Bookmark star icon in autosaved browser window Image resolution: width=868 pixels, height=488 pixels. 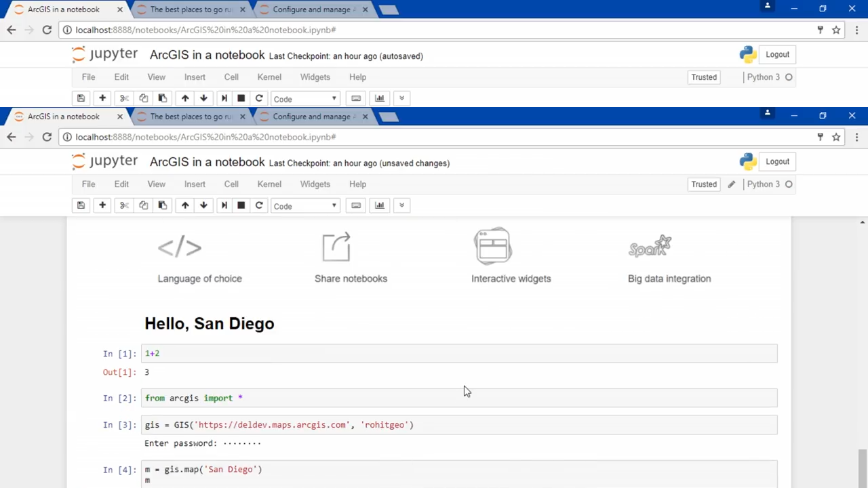[x=836, y=30]
